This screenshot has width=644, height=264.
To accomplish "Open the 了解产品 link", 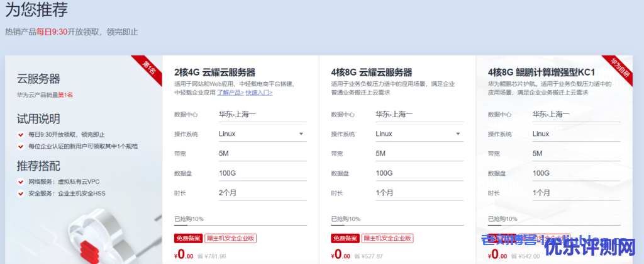I will click(x=230, y=92).
